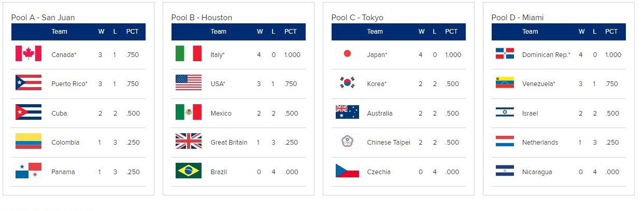Click the Israel flag icon
Screen dimensions: 644x211
tap(505, 112)
